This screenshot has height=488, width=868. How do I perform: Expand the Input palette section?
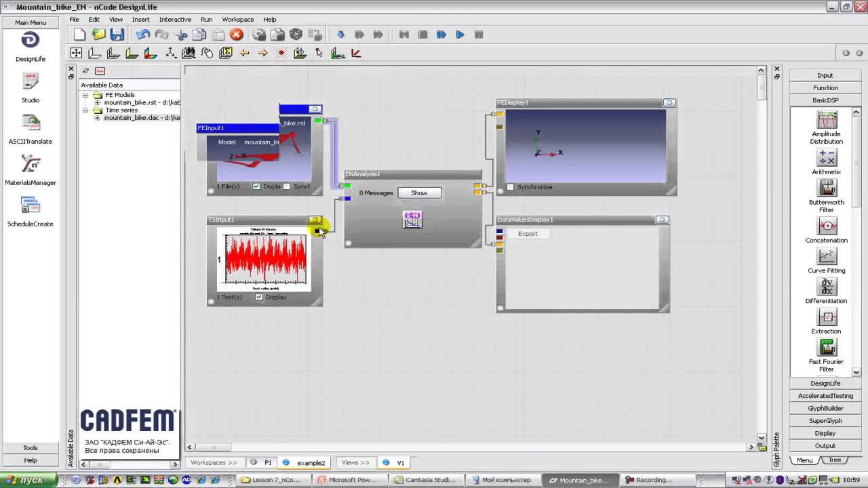coord(825,75)
